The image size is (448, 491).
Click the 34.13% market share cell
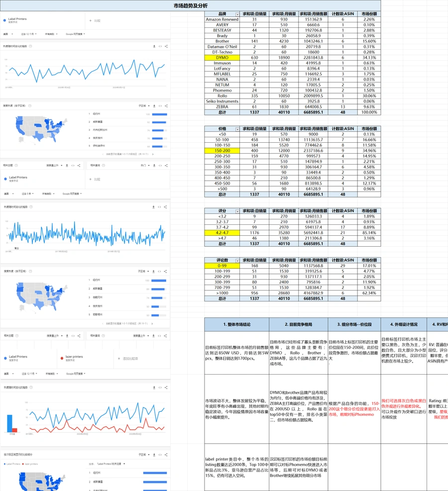tap(369, 58)
